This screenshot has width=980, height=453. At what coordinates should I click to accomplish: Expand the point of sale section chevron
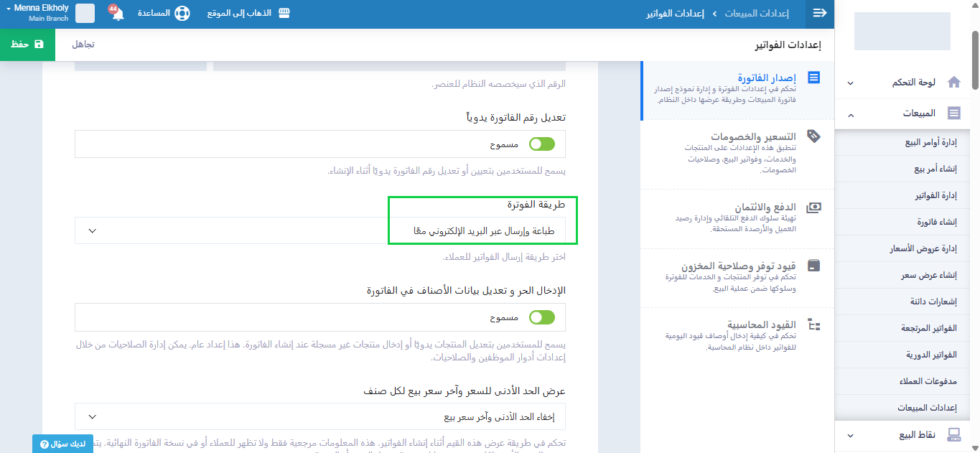point(851,435)
